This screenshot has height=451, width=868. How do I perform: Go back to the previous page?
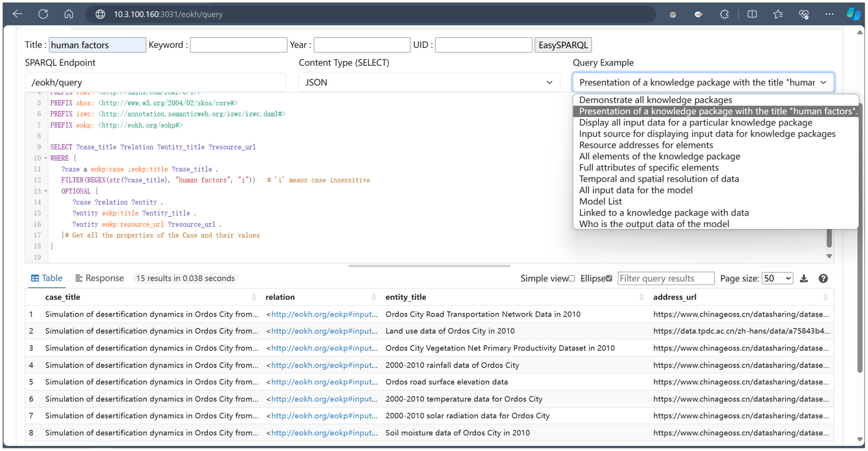point(17,14)
